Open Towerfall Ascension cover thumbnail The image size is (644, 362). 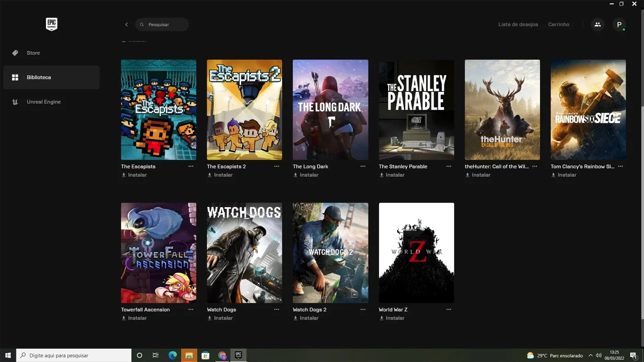pos(158,253)
